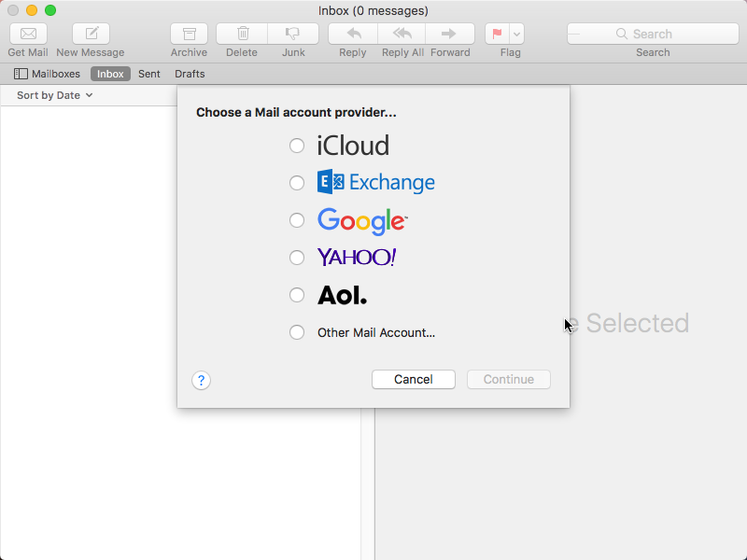The height and width of the screenshot is (560, 747).
Task: Click the magnifier icon in Search field
Action: point(621,34)
